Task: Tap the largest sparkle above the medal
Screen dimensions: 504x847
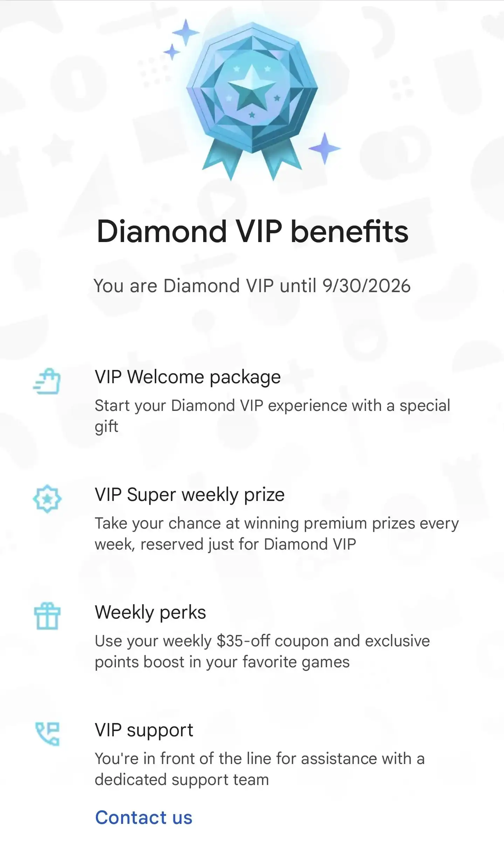Action: click(186, 33)
